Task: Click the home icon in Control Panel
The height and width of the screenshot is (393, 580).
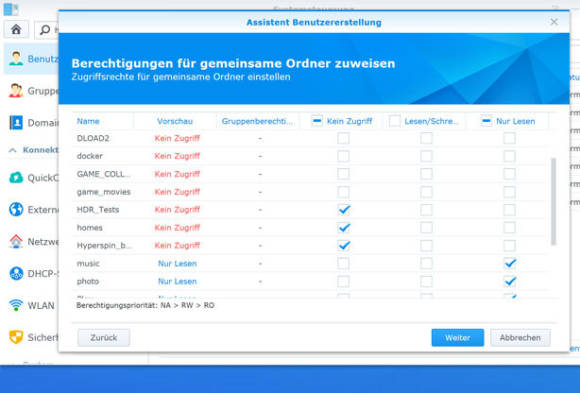Action: pyautogui.click(x=16, y=30)
